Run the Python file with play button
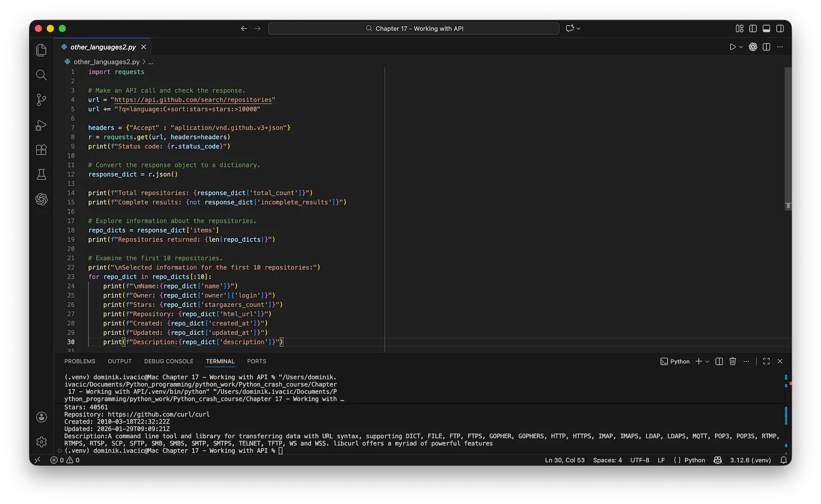The image size is (821, 504). 733,47
